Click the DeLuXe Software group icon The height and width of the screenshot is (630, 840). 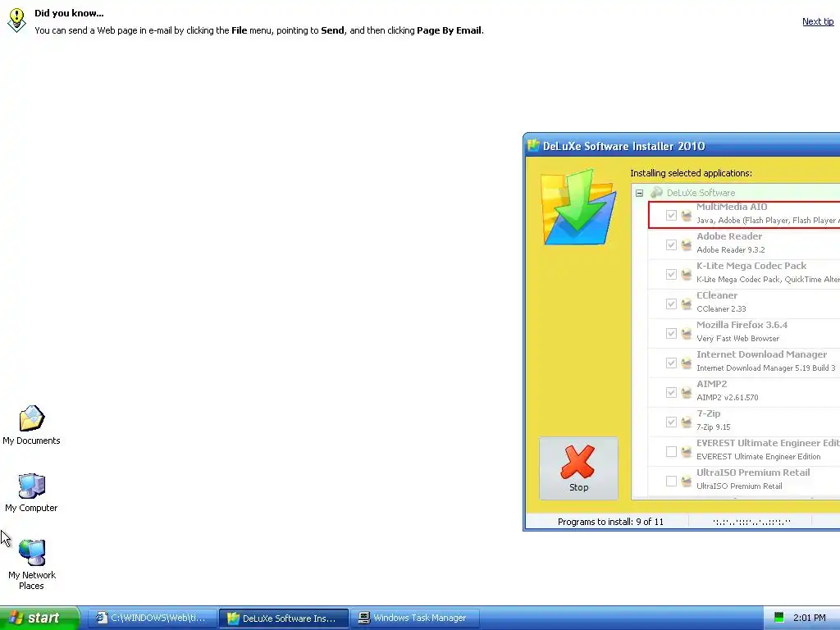[656, 192]
